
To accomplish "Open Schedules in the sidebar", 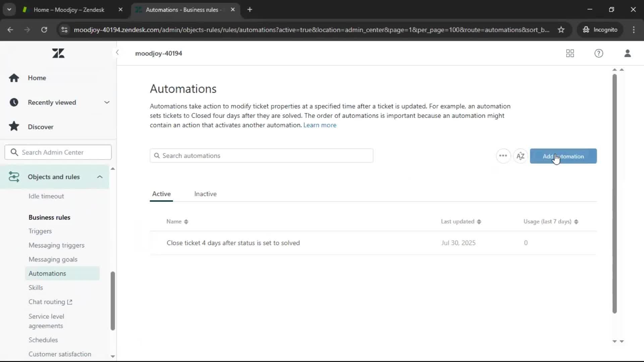I will [43, 340].
